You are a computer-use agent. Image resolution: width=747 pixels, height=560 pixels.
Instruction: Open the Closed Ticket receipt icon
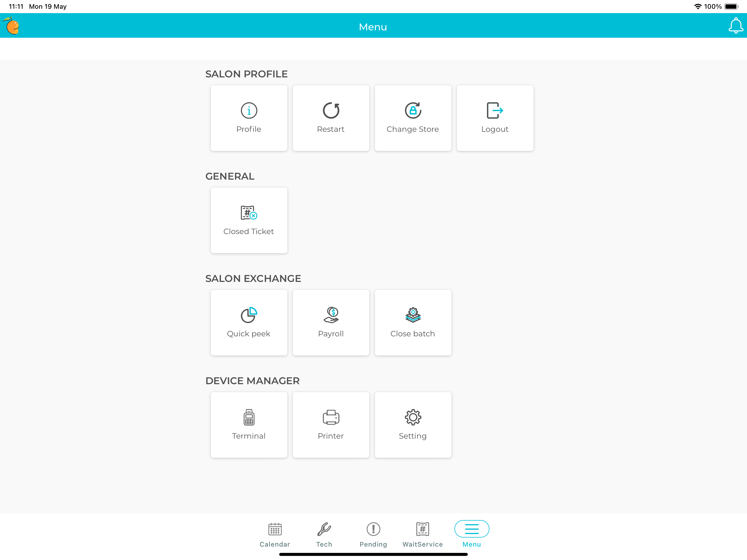tap(249, 213)
